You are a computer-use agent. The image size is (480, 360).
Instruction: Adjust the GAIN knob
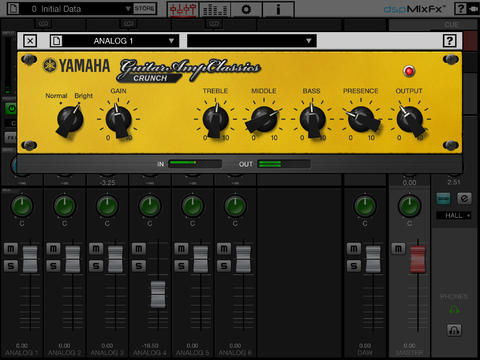118,120
